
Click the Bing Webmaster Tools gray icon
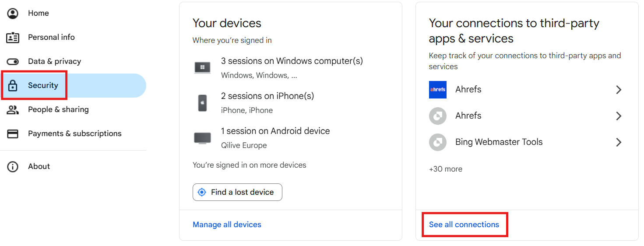click(x=438, y=142)
